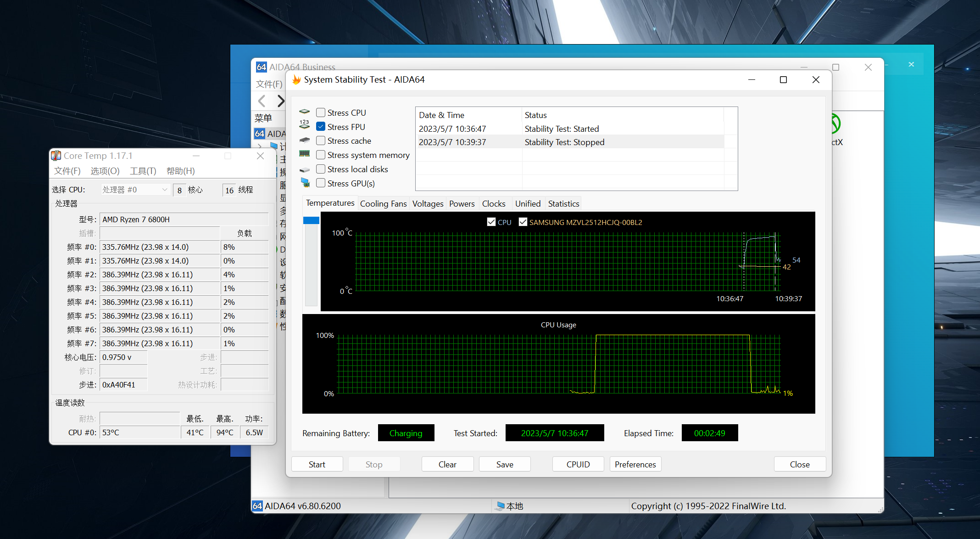Click the Stress GPU monitor icon
The height and width of the screenshot is (539, 980).
[305, 183]
